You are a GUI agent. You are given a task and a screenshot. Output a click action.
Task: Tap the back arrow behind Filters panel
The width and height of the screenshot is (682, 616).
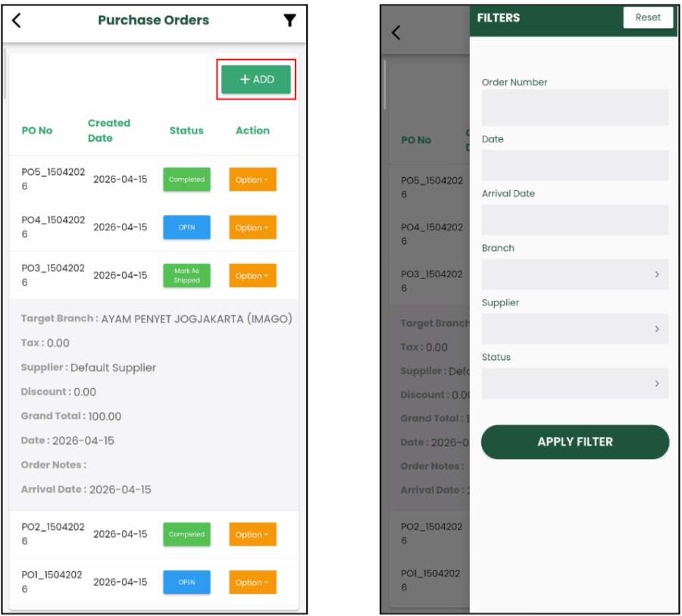[396, 33]
